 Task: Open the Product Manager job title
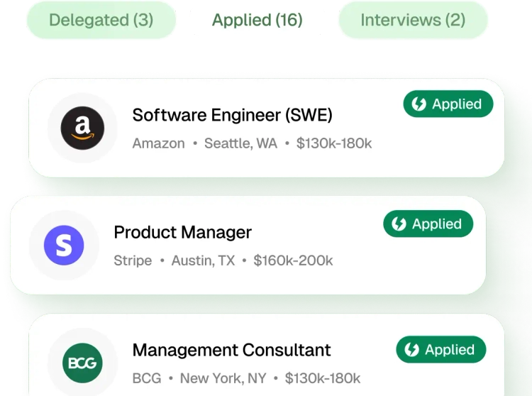(182, 232)
